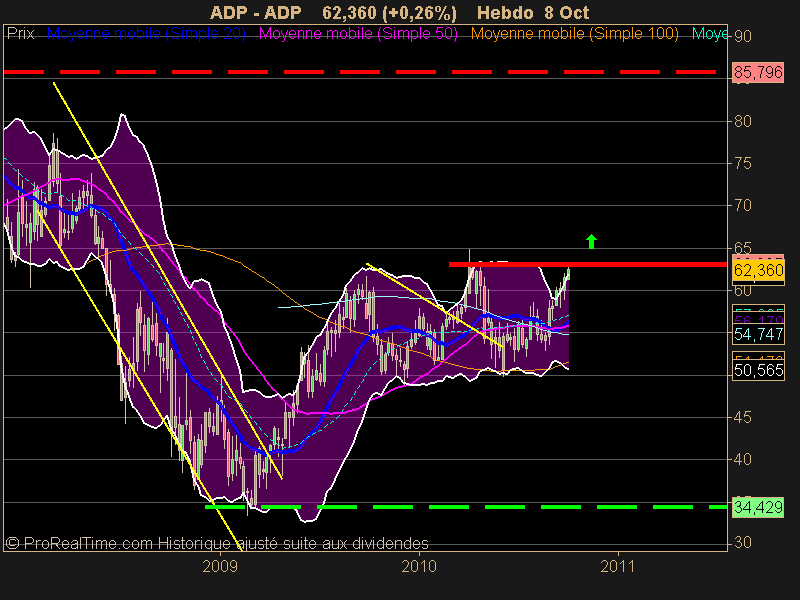Click the 2009 date axis label

[220, 566]
